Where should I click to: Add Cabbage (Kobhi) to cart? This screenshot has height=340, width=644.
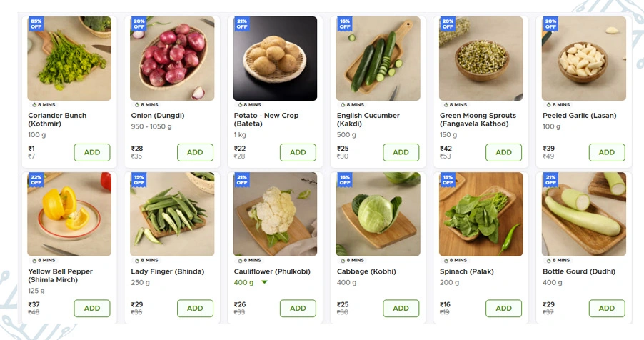[x=401, y=309]
